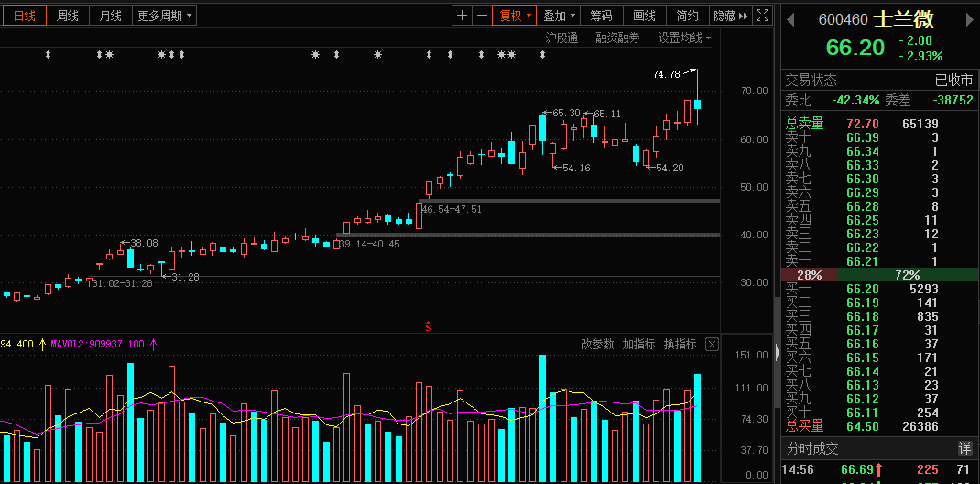The image size is (980, 484).
Task: Open 详 details for 分时成交
Action: (x=964, y=448)
